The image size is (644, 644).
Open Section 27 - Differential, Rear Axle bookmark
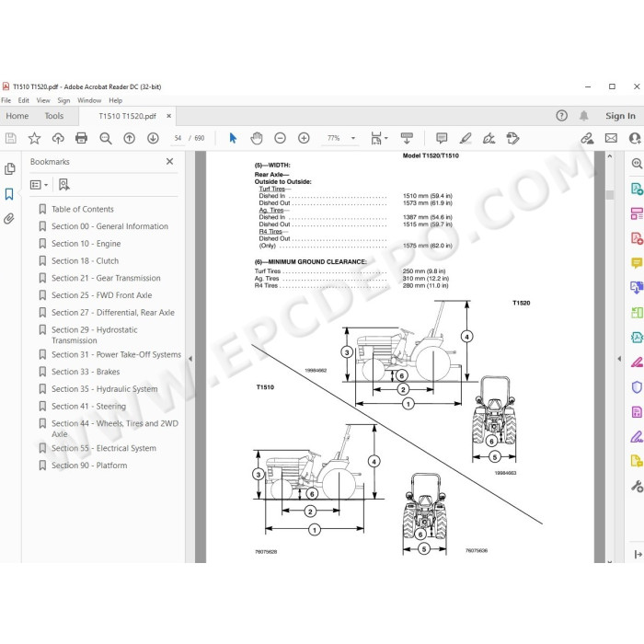pyautogui.click(x=113, y=313)
